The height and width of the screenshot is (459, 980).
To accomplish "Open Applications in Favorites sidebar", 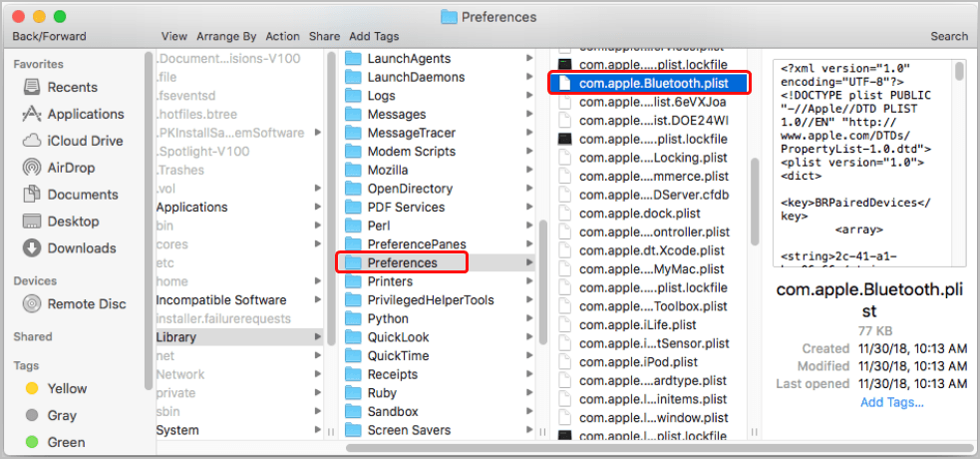I will [x=73, y=114].
